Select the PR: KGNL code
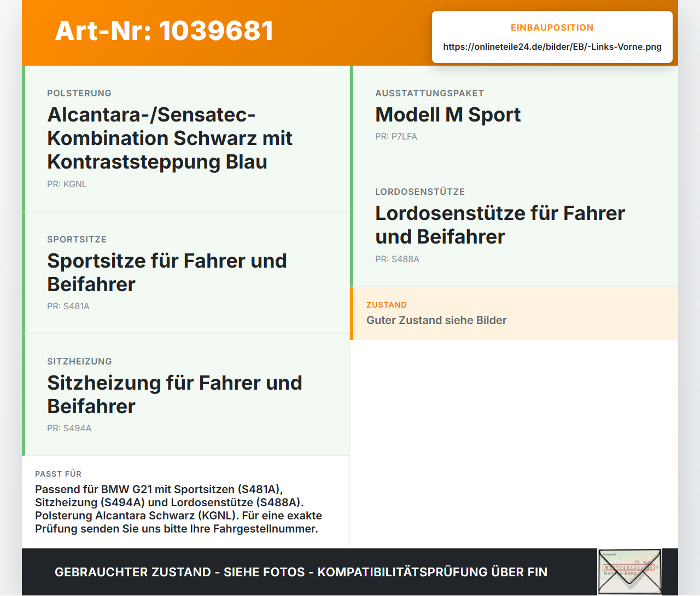This screenshot has width=700, height=596. 67,184
